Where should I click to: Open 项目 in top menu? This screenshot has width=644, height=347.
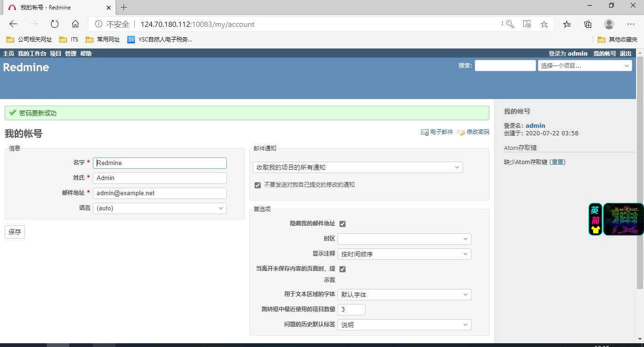(x=56, y=54)
